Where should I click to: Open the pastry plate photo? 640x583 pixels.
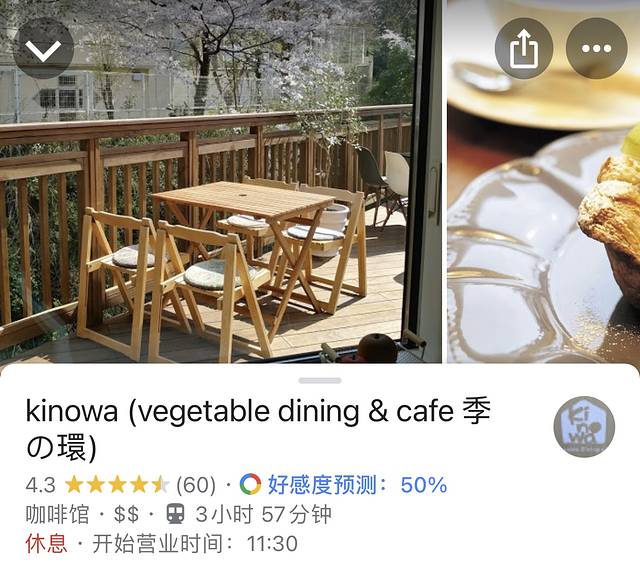544,181
